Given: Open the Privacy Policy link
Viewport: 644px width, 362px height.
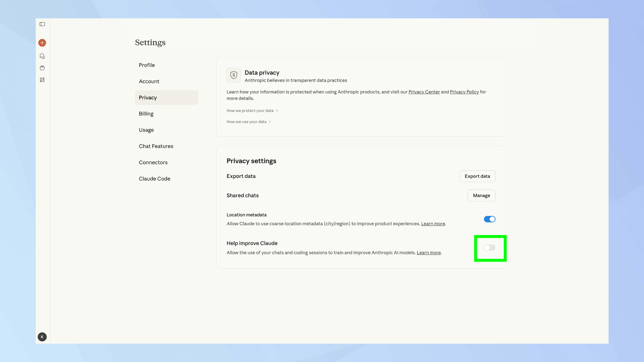Looking at the screenshot, I should click(464, 92).
